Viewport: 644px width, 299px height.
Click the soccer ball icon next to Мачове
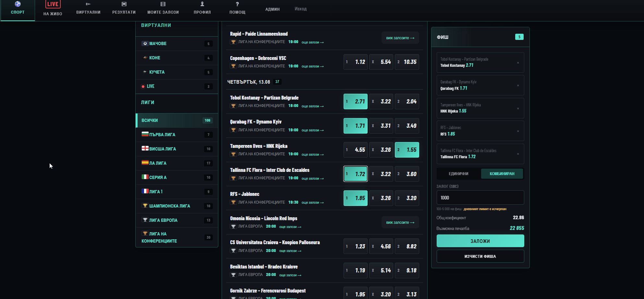tap(145, 43)
